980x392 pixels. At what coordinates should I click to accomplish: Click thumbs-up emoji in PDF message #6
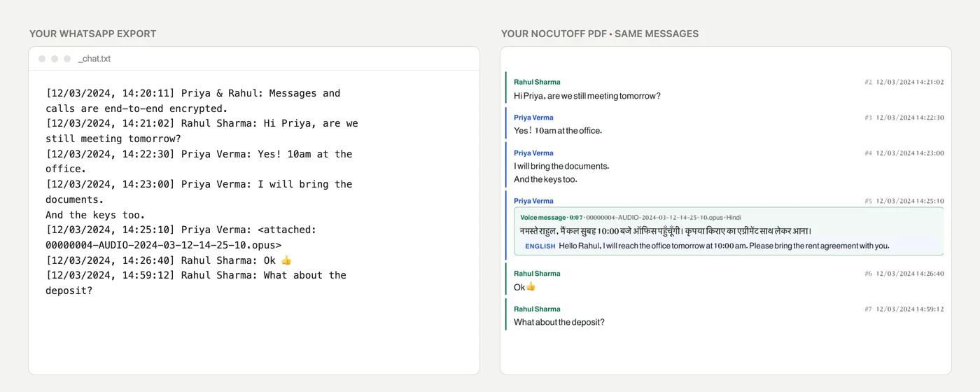531,287
